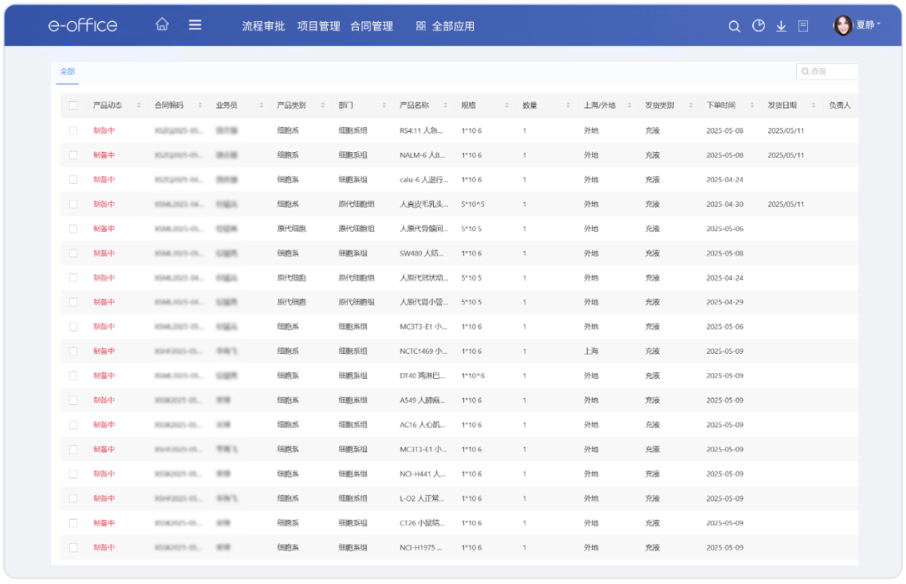Sort by the 业务员 column arrows
This screenshot has width=906, height=584.
pyautogui.click(x=261, y=105)
